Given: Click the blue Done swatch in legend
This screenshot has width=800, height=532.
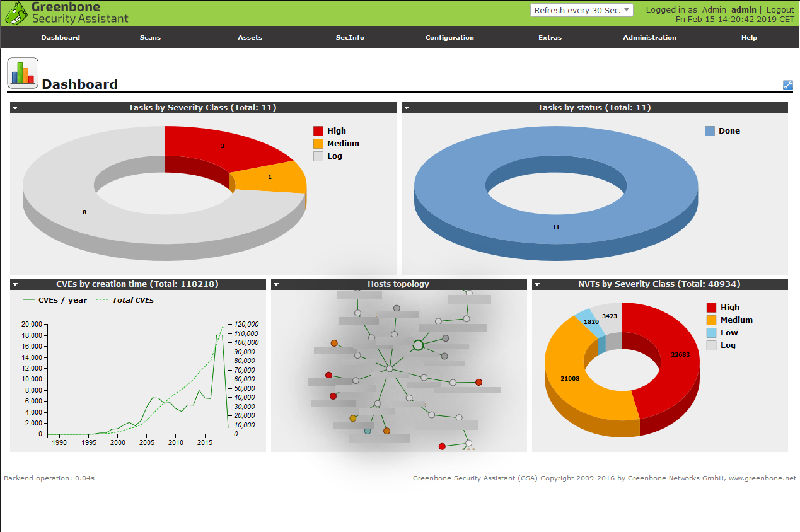Looking at the screenshot, I should pyautogui.click(x=710, y=131).
